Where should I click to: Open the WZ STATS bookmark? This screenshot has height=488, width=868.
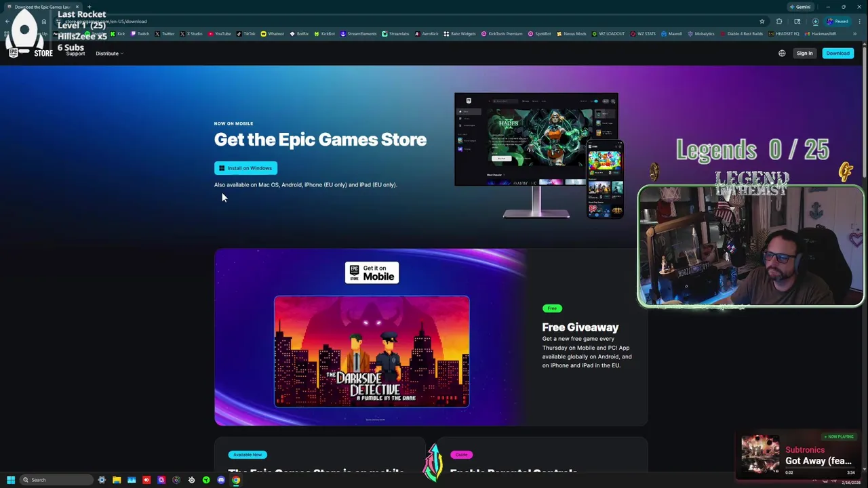(644, 33)
